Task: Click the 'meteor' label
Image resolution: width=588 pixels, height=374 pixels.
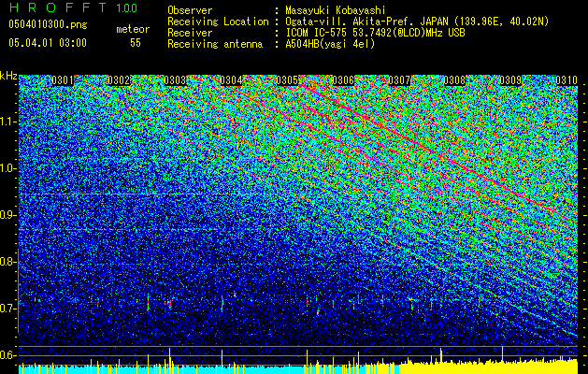Action: tap(133, 29)
